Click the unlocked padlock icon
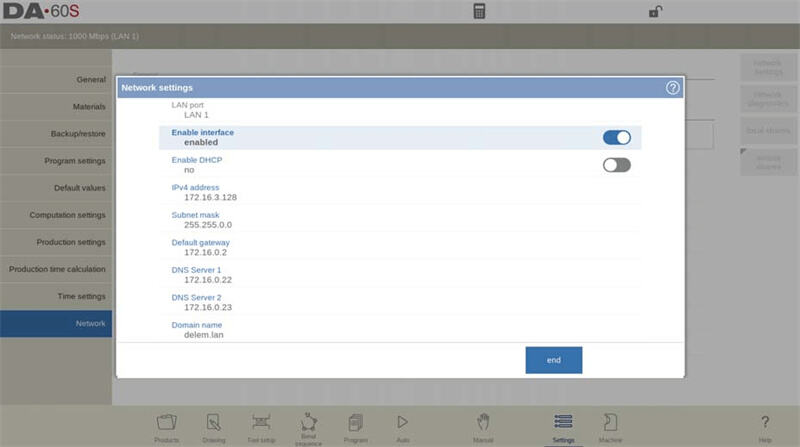 pos(655,12)
